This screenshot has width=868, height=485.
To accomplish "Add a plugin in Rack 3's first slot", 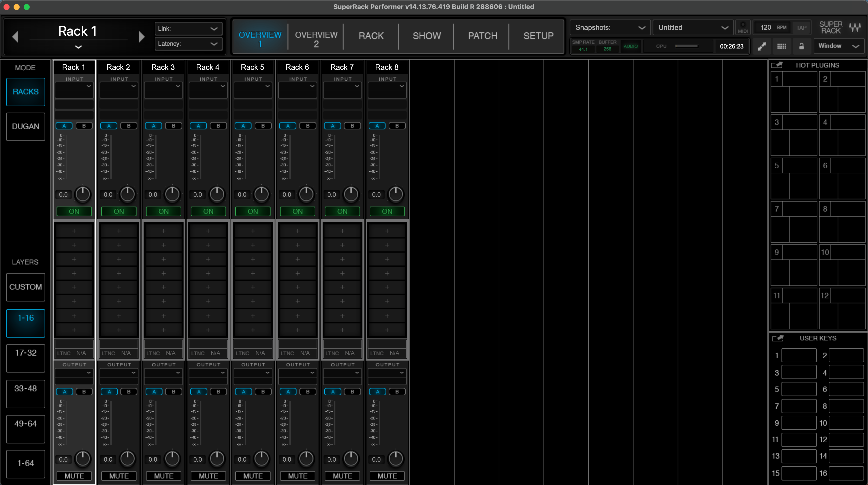I will coord(164,231).
